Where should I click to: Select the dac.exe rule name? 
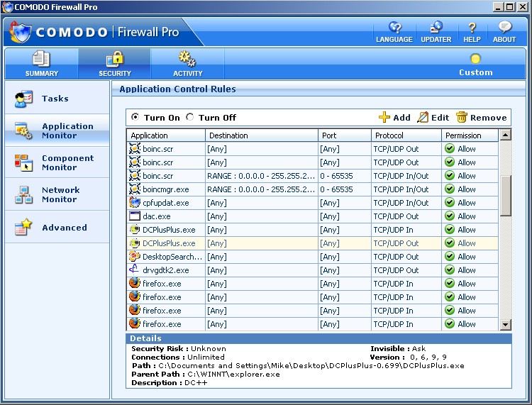pyautogui.click(x=157, y=216)
